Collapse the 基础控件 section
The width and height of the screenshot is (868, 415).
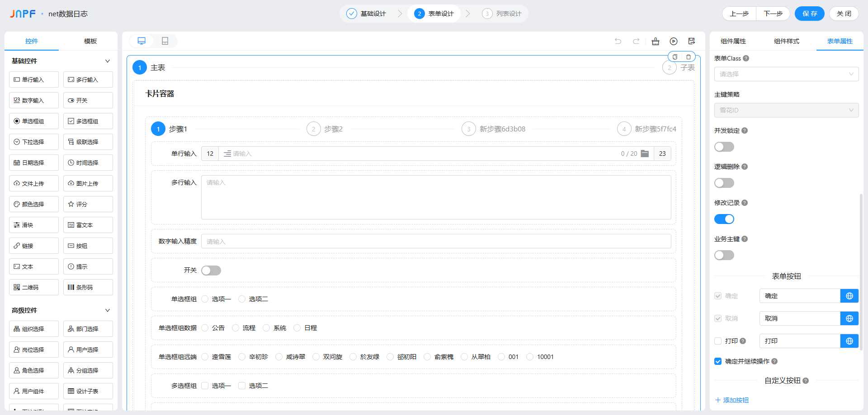[x=108, y=61]
